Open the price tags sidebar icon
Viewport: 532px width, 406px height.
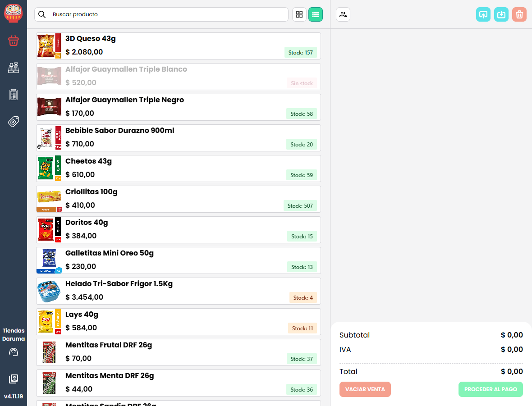(13, 121)
